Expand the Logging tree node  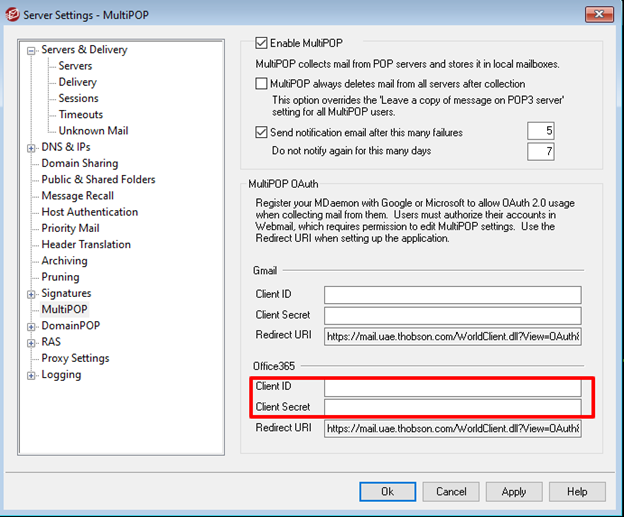31,375
